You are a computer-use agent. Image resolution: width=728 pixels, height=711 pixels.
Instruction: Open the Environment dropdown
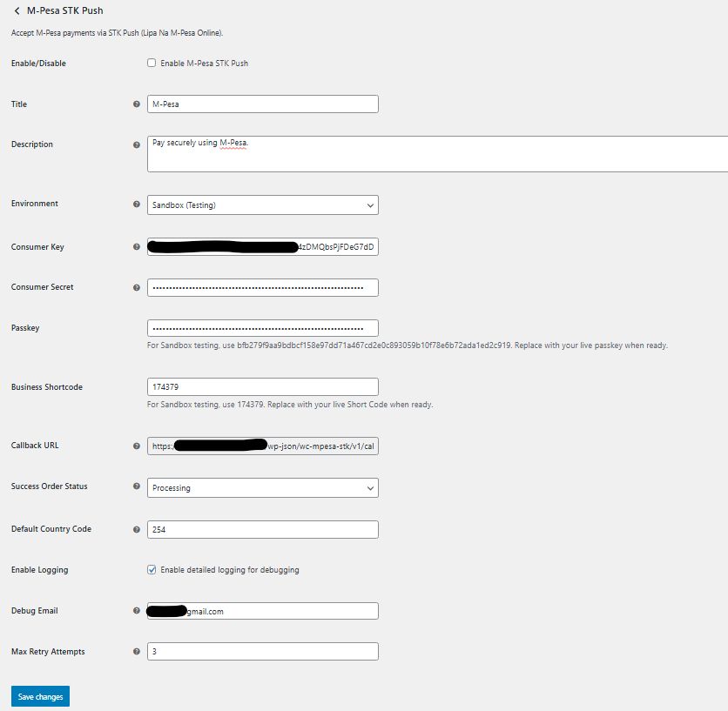(262, 205)
